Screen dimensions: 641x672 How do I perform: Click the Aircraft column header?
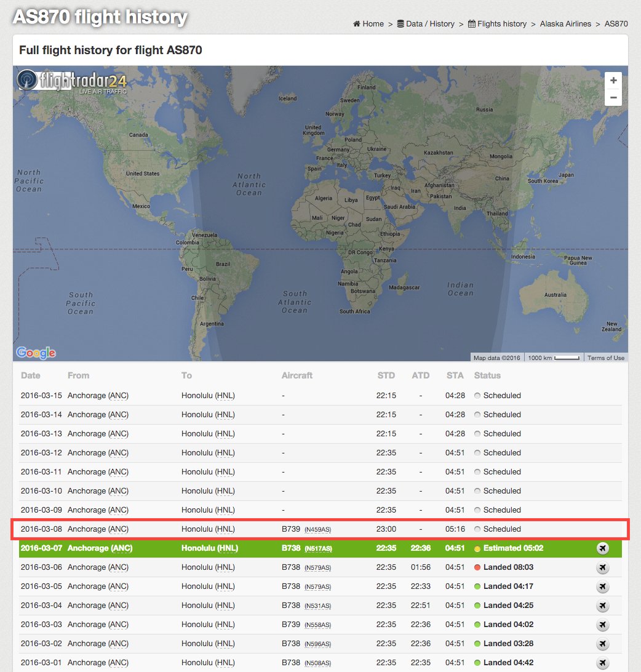(297, 375)
